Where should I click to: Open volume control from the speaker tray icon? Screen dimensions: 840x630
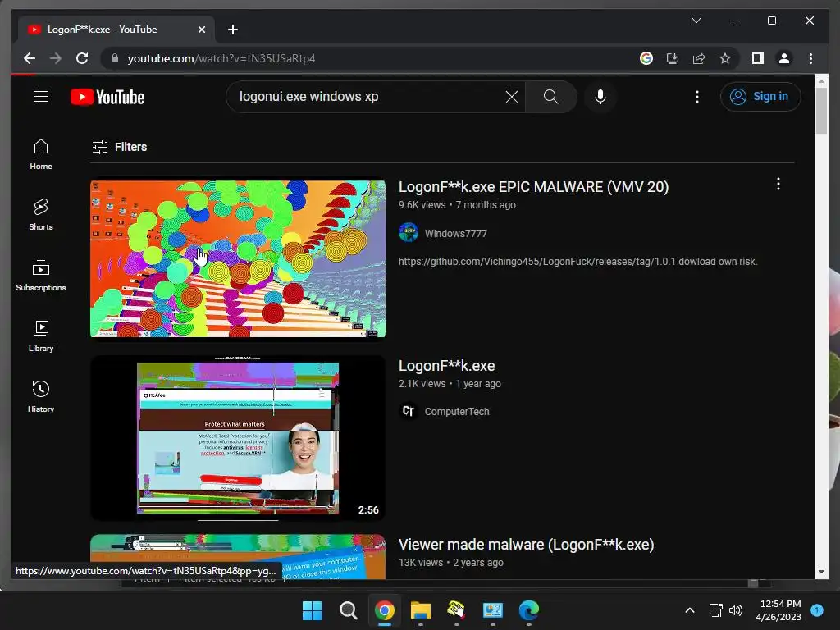pyautogui.click(x=736, y=610)
